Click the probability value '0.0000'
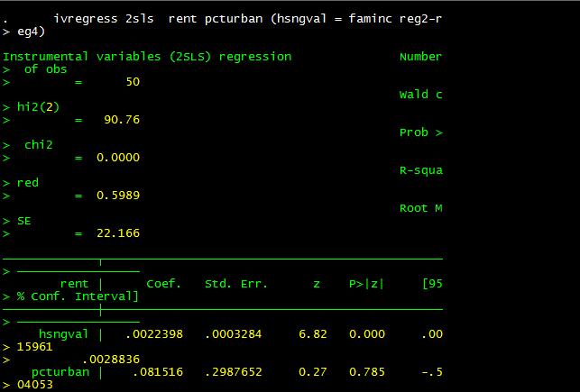580x392 pixels. (x=118, y=158)
